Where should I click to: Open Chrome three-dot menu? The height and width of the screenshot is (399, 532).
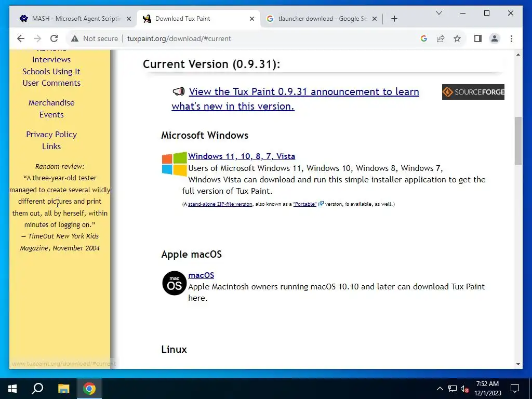(511, 38)
